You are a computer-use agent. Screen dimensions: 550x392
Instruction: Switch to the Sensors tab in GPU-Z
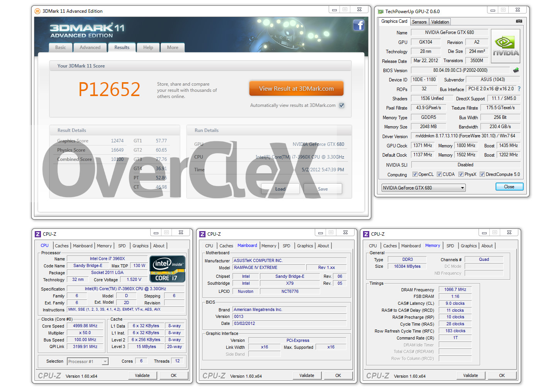[x=419, y=22]
